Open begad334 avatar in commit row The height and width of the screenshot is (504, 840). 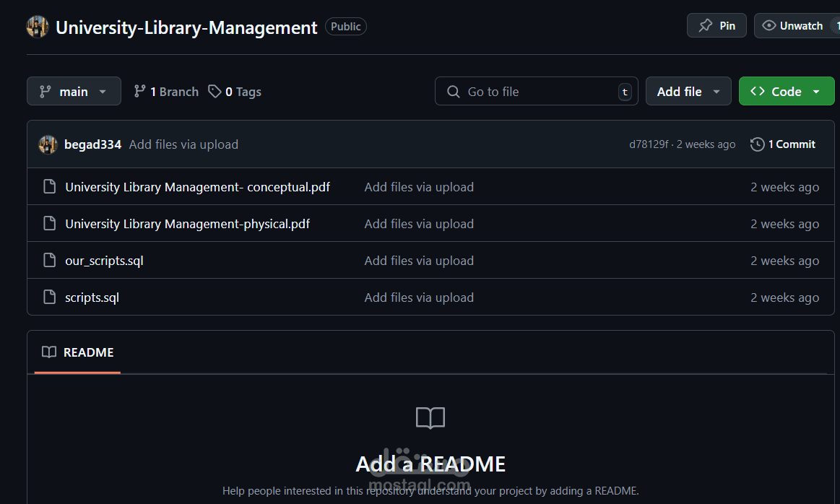pyautogui.click(x=48, y=144)
